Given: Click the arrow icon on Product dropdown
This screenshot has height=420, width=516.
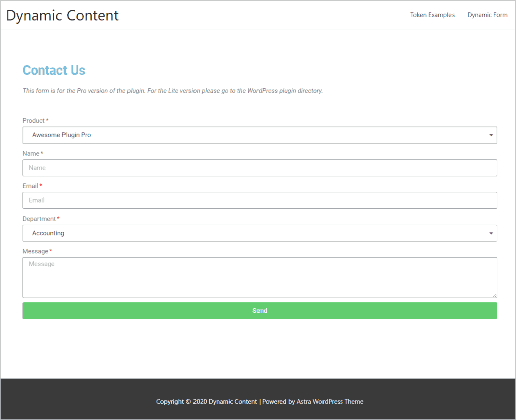Looking at the screenshot, I should pyautogui.click(x=491, y=135).
